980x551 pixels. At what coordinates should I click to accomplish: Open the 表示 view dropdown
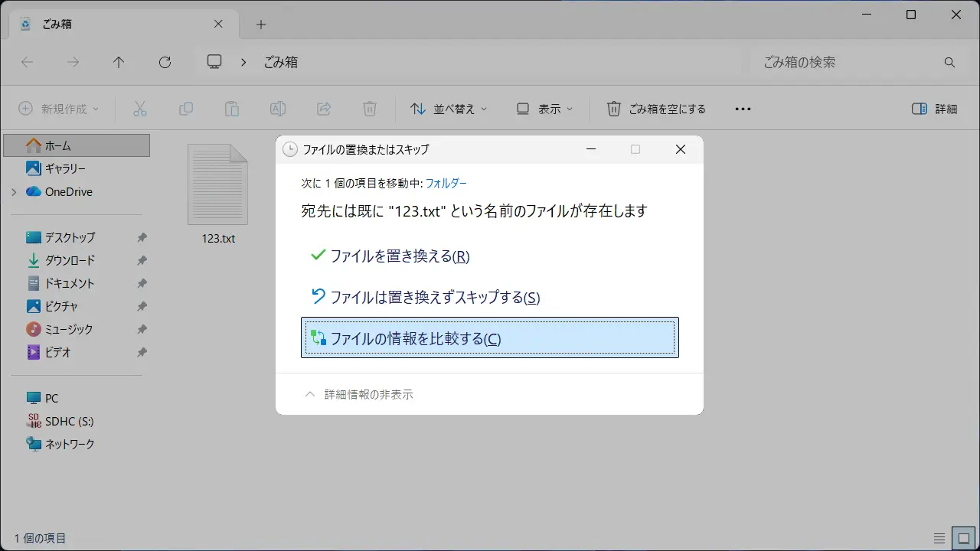click(544, 109)
